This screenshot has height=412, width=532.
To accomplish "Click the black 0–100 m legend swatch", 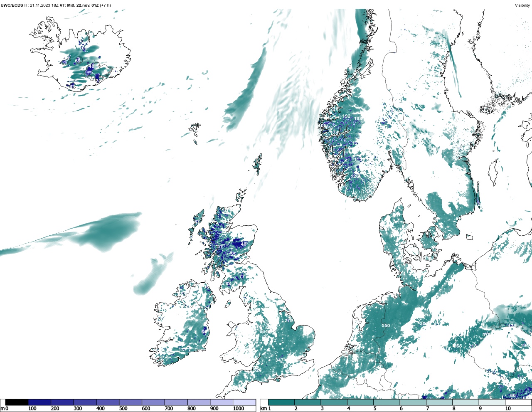I will coord(17,402).
